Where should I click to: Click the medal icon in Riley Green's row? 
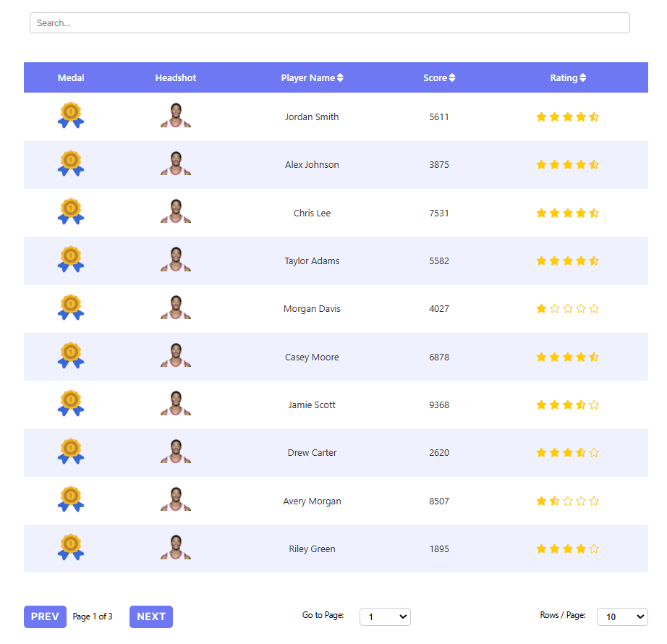pos(71,548)
